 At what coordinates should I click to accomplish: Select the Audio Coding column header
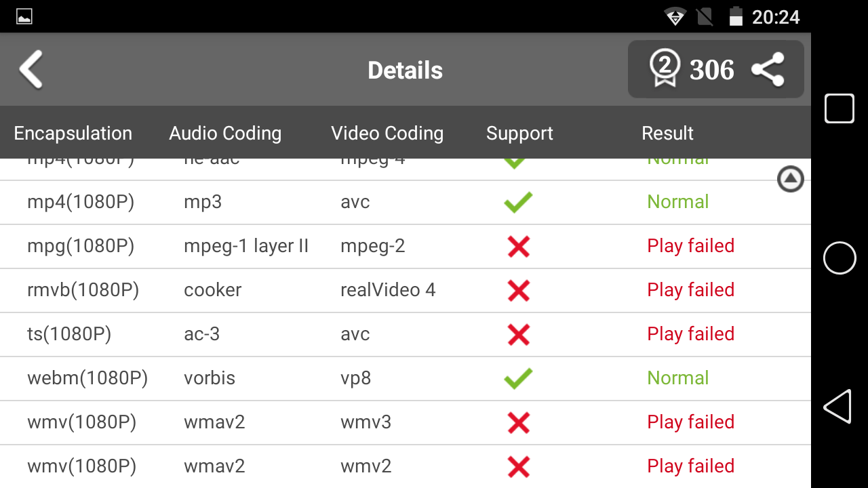pos(225,134)
